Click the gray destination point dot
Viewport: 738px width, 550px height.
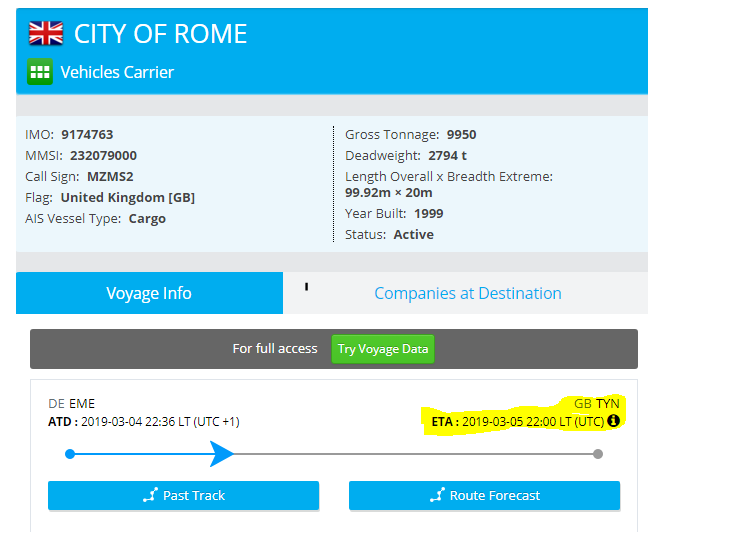coord(598,454)
